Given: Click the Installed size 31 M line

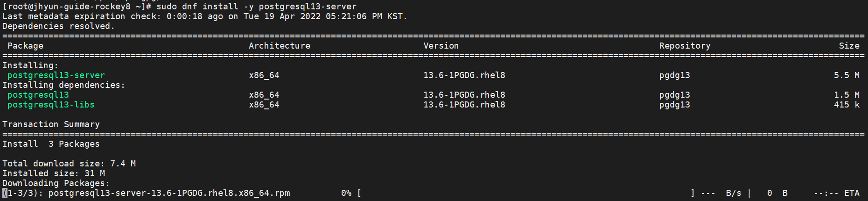Looking at the screenshot, I should point(54,173).
